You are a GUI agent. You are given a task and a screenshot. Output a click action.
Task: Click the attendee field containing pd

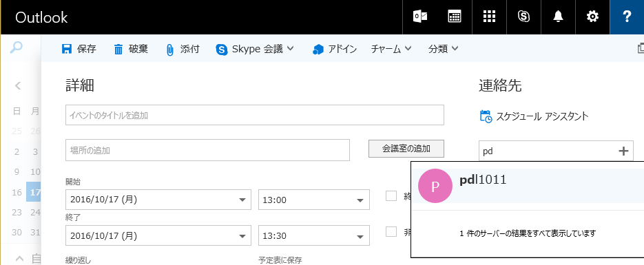click(x=556, y=151)
